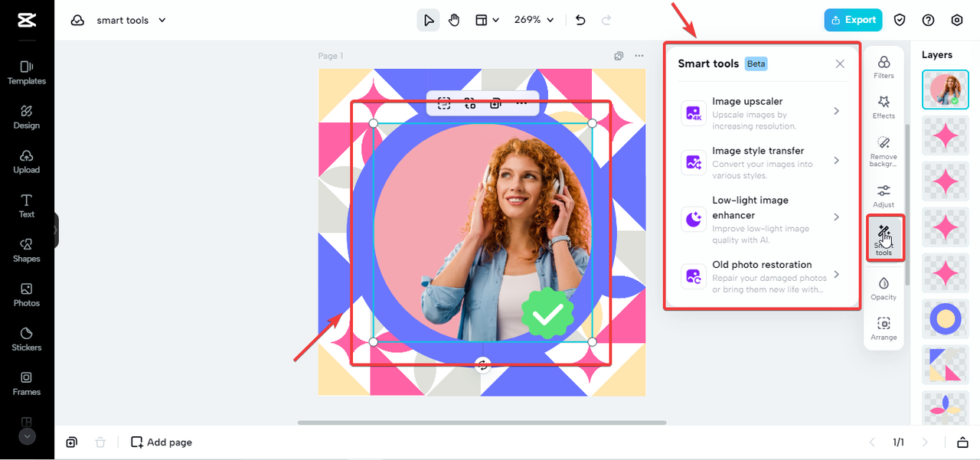Viewport: 980px width, 460px height.
Task: Expand the Image style transfer chevron
Action: [837, 161]
